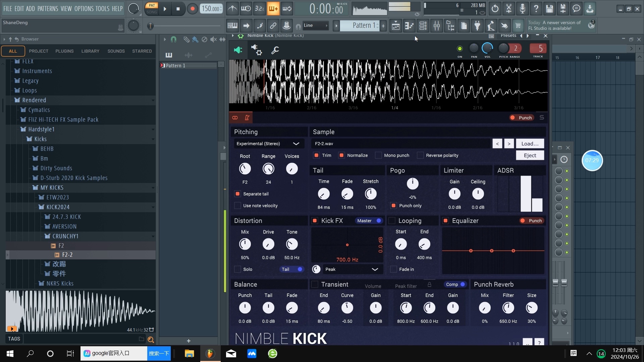The width and height of the screenshot is (644, 362).
Task: Click the stamp tool icon in toolbar
Action: click(286, 25)
